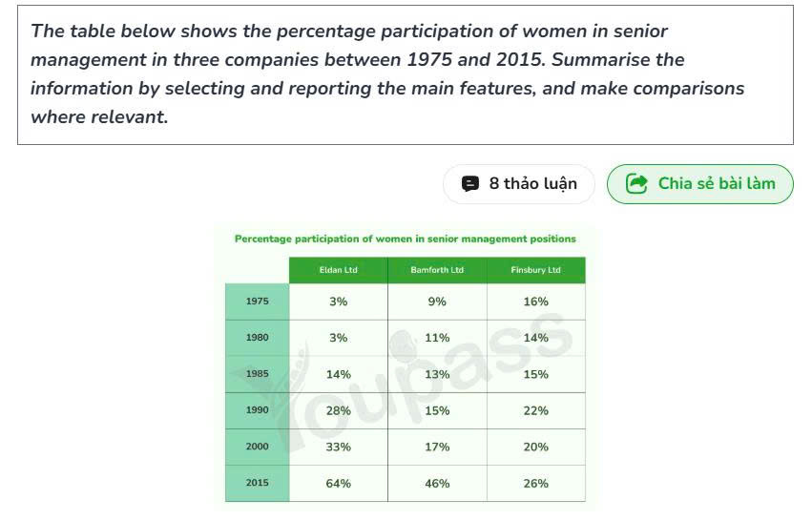
Task: Click the green share arrow icon
Action: [636, 183]
